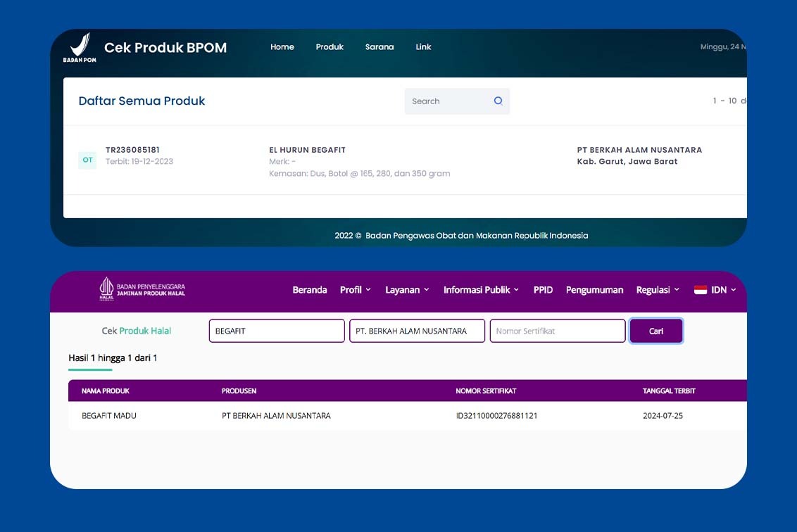Screen dimensions: 797x532
Task: Open the Produk menu item
Action: coord(330,47)
